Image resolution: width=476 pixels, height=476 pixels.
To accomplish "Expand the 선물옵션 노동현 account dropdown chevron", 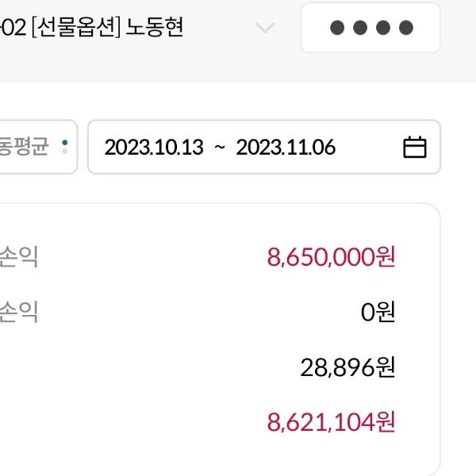I will [265, 28].
